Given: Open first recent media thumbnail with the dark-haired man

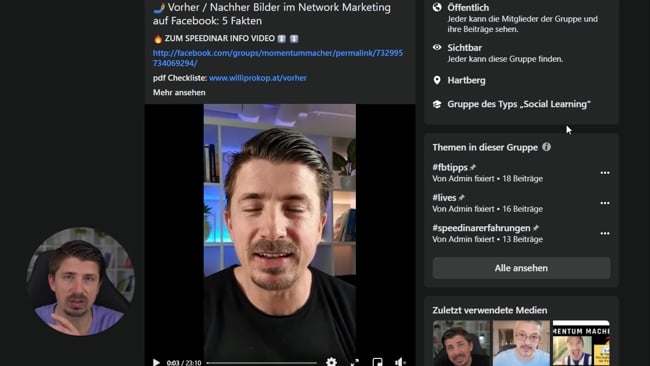Looking at the screenshot, I should click(x=461, y=343).
